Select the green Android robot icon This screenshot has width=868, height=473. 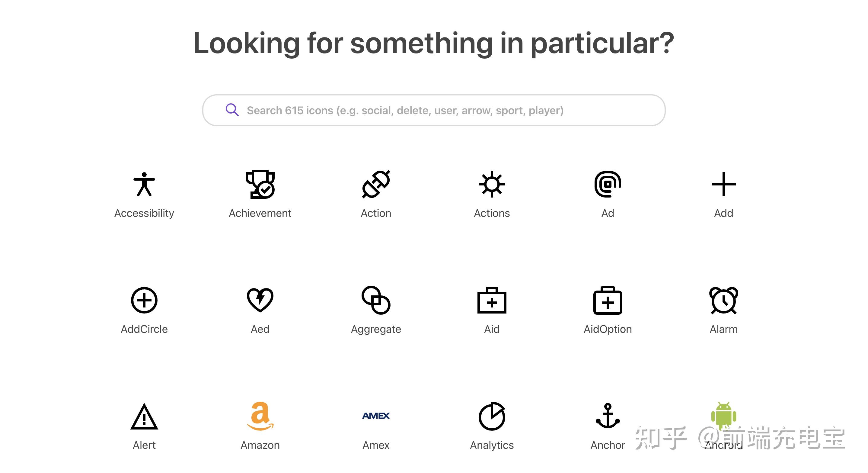pyautogui.click(x=724, y=415)
